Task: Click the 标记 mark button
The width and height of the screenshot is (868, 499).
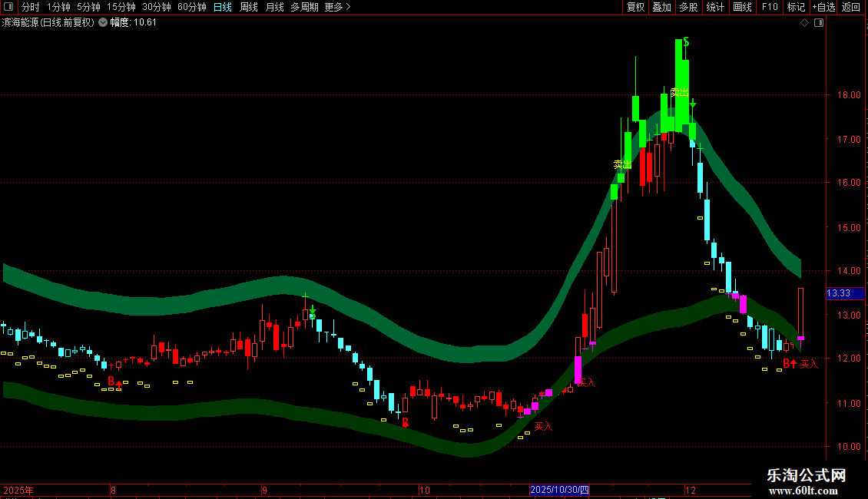Action: click(x=796, y=7)
